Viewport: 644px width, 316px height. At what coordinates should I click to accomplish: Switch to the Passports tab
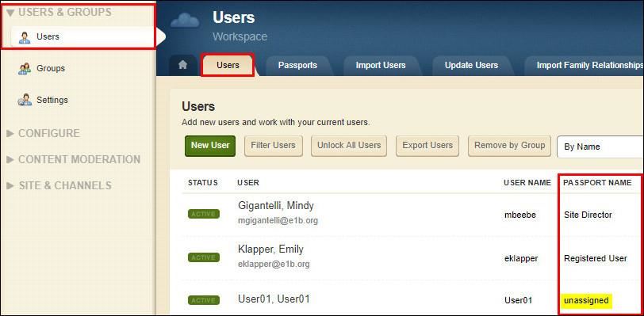coord(297,65)
